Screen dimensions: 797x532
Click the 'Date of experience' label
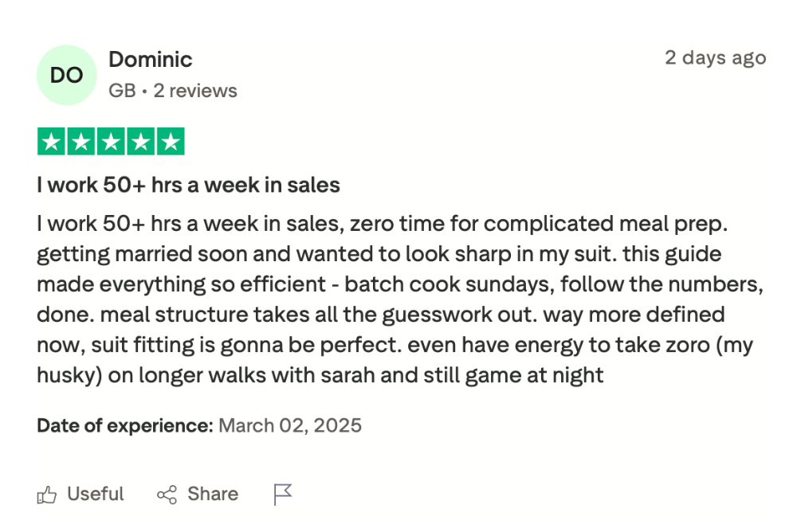click(124, 425)
